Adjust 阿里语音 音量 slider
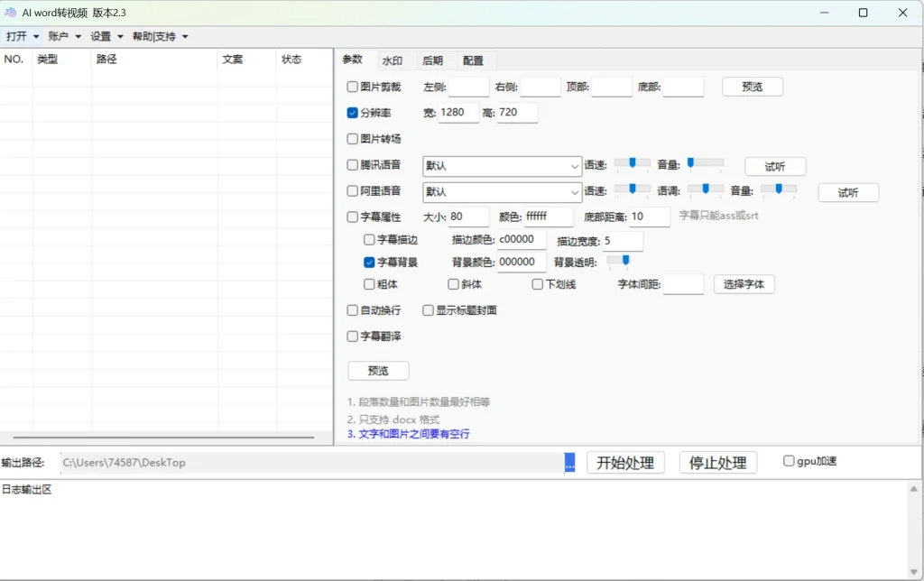 779,189
